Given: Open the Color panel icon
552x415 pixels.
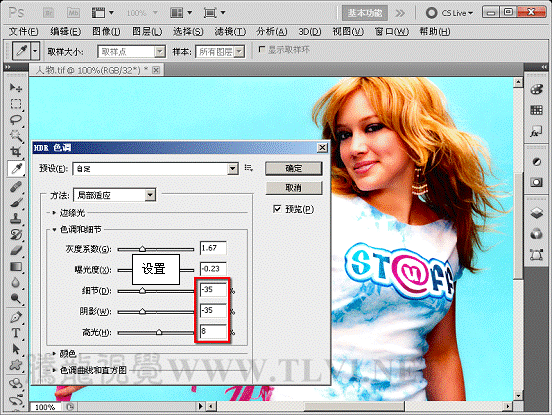Looking at the screenshot, I should coord(536,89).
